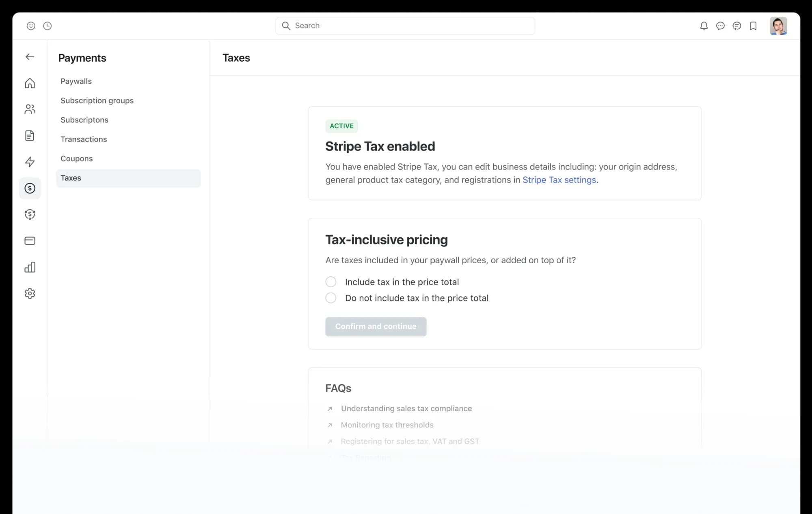Image resolution: width=812 pixels, height=514 pixels.
Task: Open the gear settings icon
Action: coord(30,293)
